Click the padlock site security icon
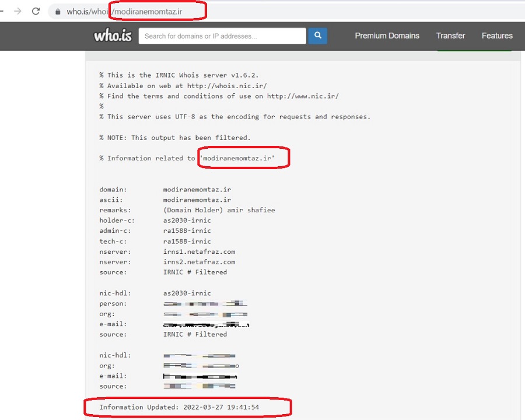 (x=58, y=12)
